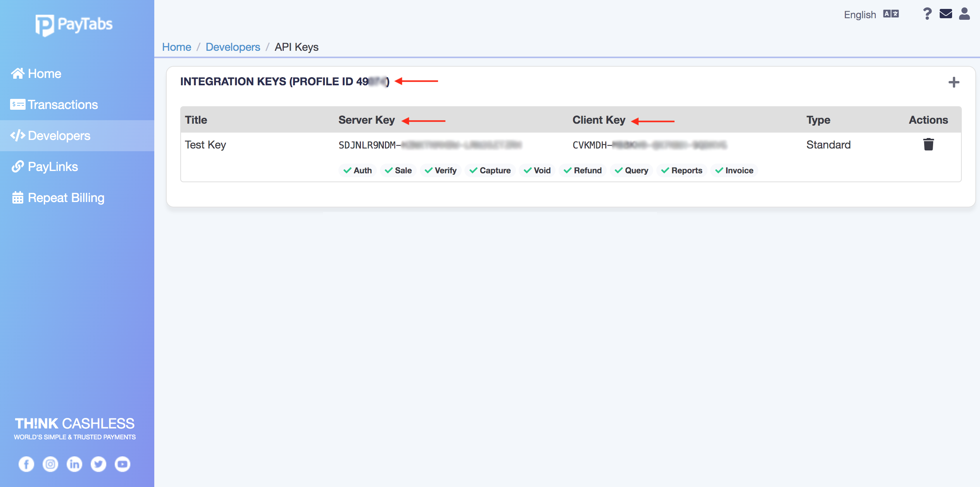This screenshot has width=980, height=487.
Task: Click the Capture permission badge
Action: point(490,171)
